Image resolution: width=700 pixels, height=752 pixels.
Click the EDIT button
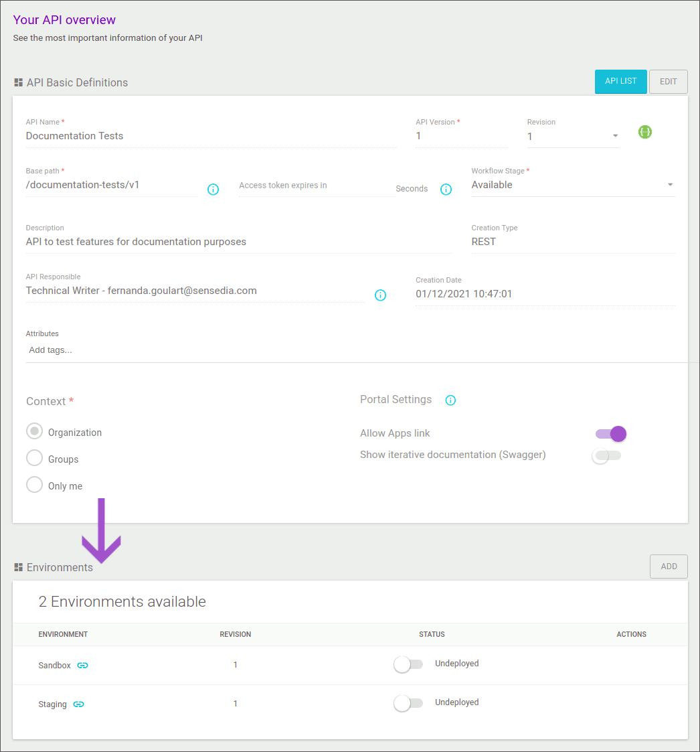(668, 81)
